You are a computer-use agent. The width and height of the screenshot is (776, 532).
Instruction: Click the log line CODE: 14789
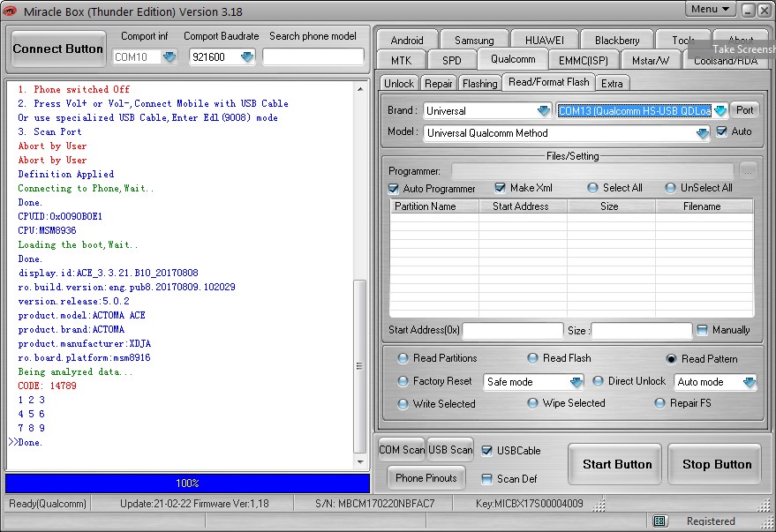click(48, 386)
